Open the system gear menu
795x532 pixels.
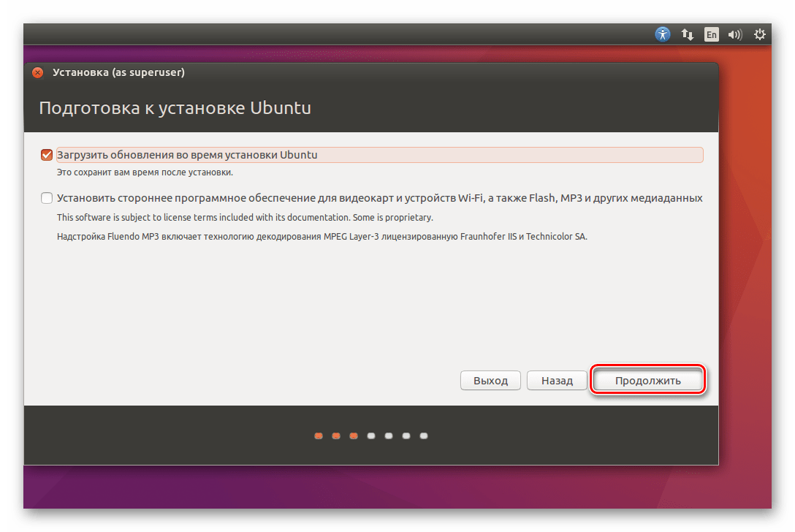tap(760, 34)
